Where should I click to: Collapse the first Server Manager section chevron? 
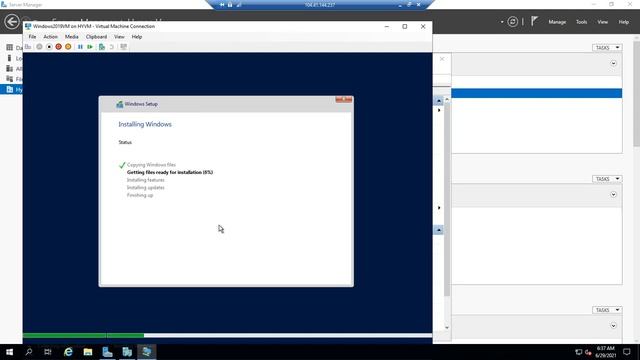613,64
